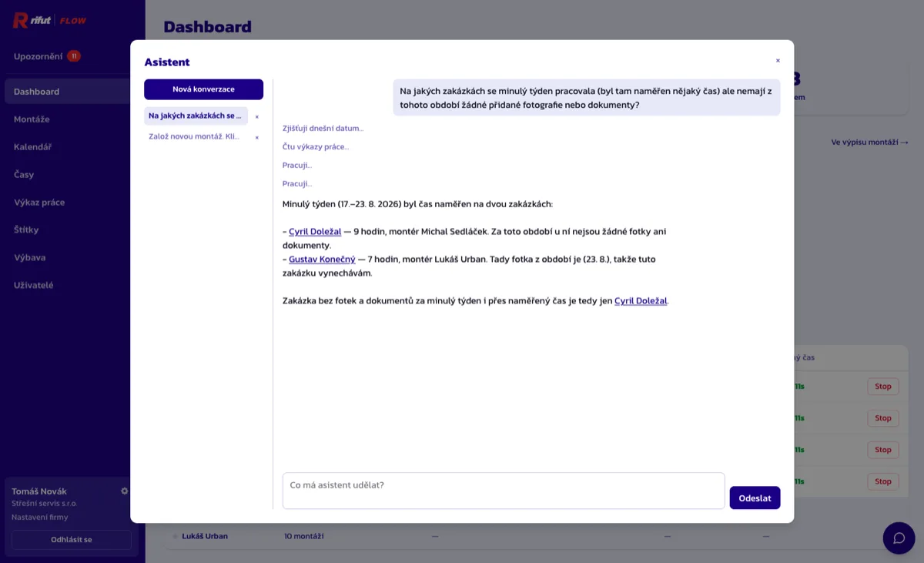Click the 'Střešní servis s.r.o.' company name
Screen dimensions: 924x563
click(x=45, y=504)
